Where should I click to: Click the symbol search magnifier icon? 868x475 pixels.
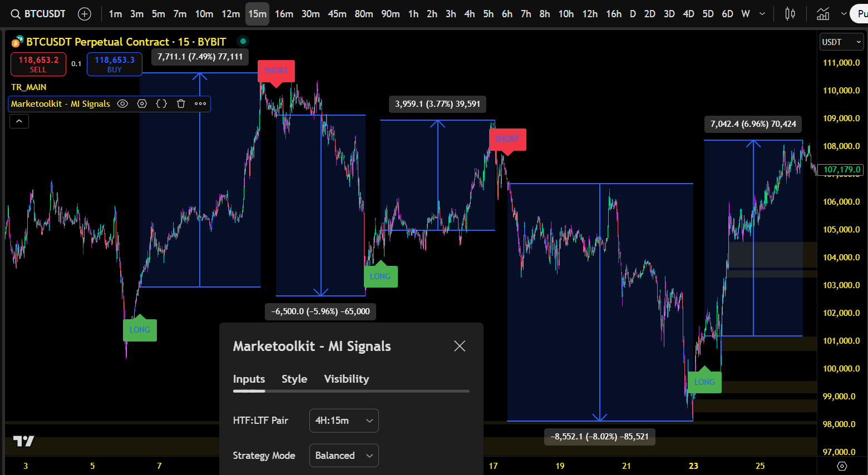(14, 14)
